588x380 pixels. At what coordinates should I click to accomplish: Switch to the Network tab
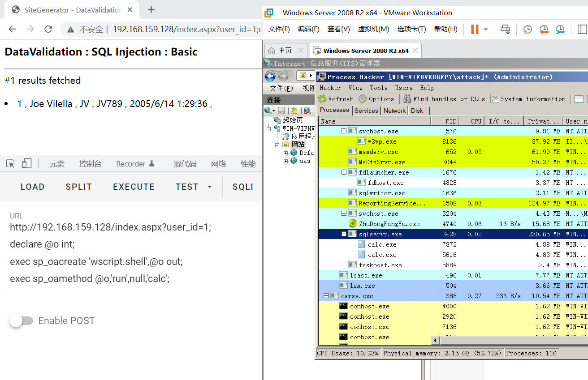(x=395, y=111)
